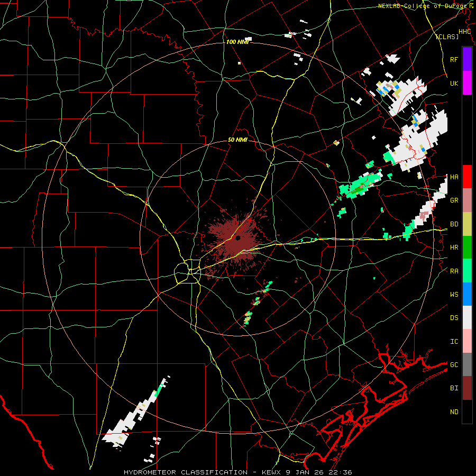Click the RA rain legend swatch
This screenshot has width=476, height=476.
[x=467, y=271]
